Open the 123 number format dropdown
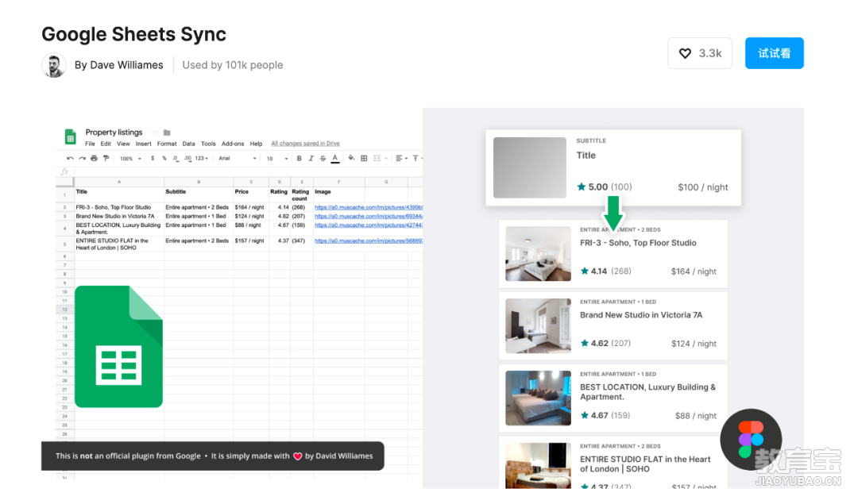Image resolution: width=858 pixels, height=504 pixels. tap(202, 159)
